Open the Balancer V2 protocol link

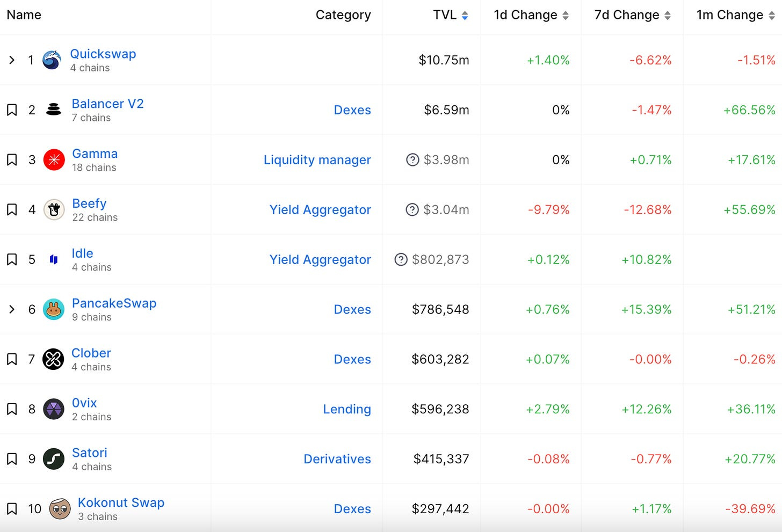pos(108,104)
